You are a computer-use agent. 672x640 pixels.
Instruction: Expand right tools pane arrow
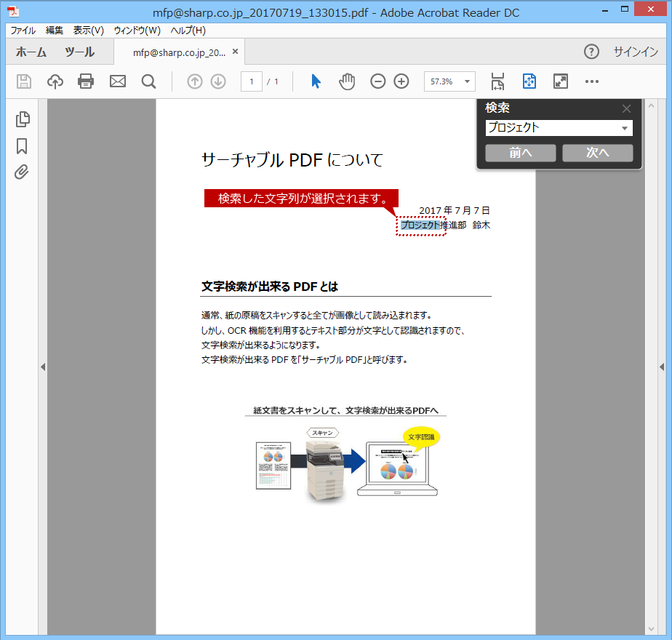(662, 367)
